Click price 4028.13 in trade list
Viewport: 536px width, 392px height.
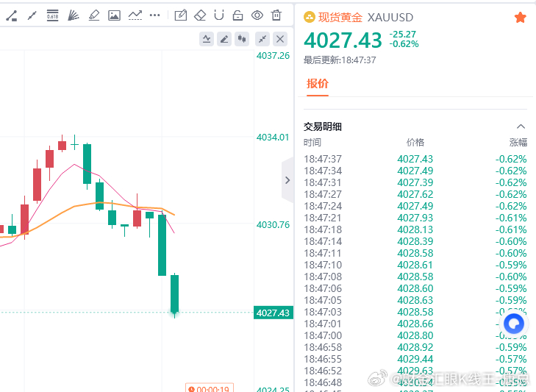(x=415, y=229)
